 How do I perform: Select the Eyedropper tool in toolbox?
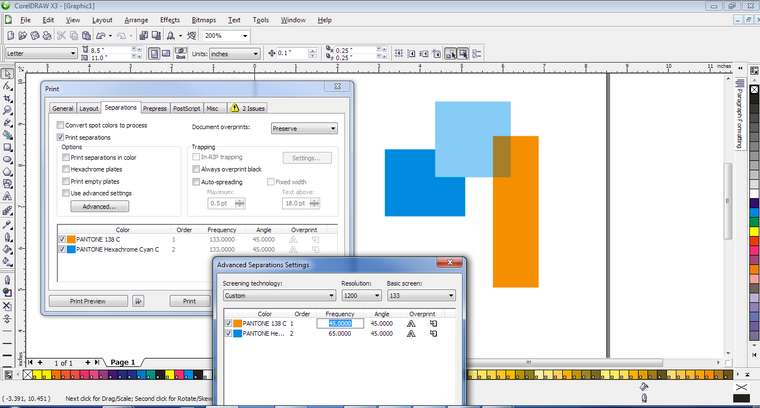click(x=7, y=225)
